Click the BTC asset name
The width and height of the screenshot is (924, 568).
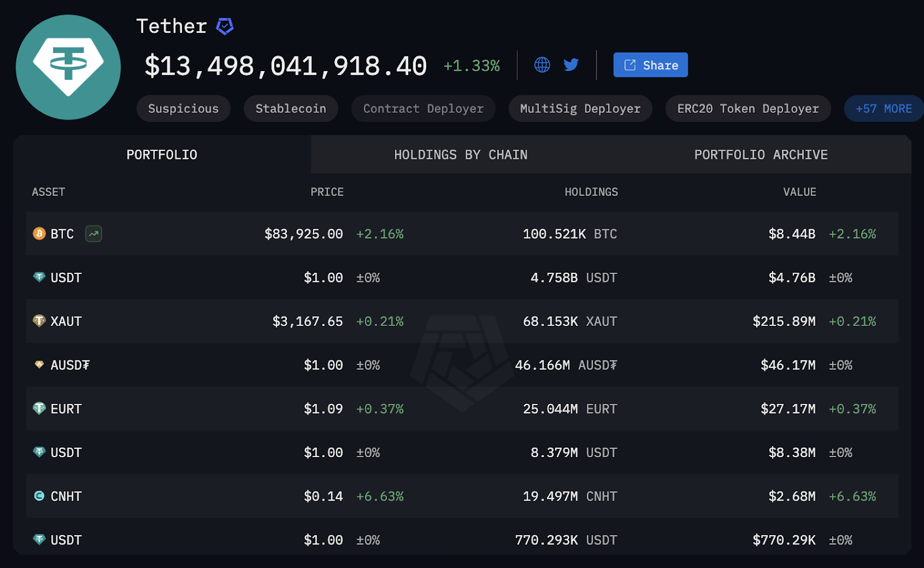62,234
